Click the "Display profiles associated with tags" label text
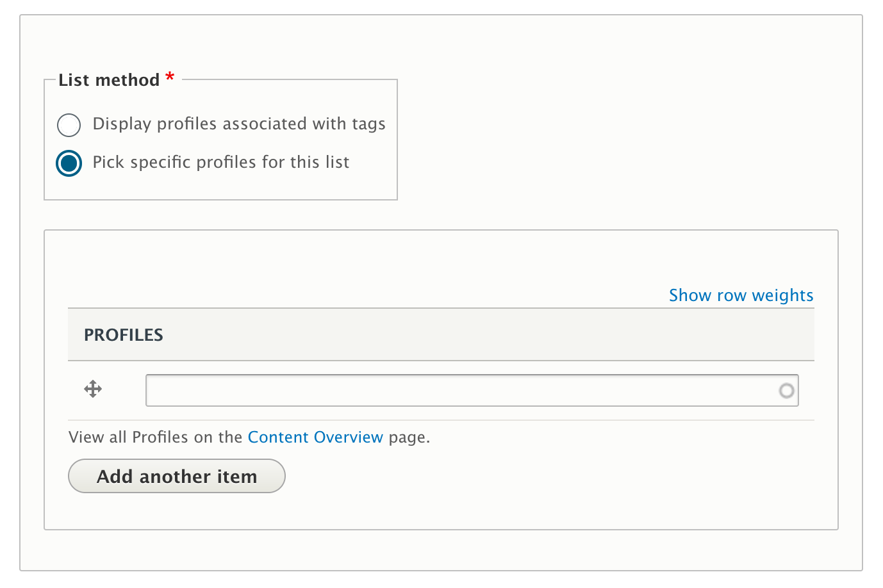Viewport: 883px width, 588px height. pos(239,124)
